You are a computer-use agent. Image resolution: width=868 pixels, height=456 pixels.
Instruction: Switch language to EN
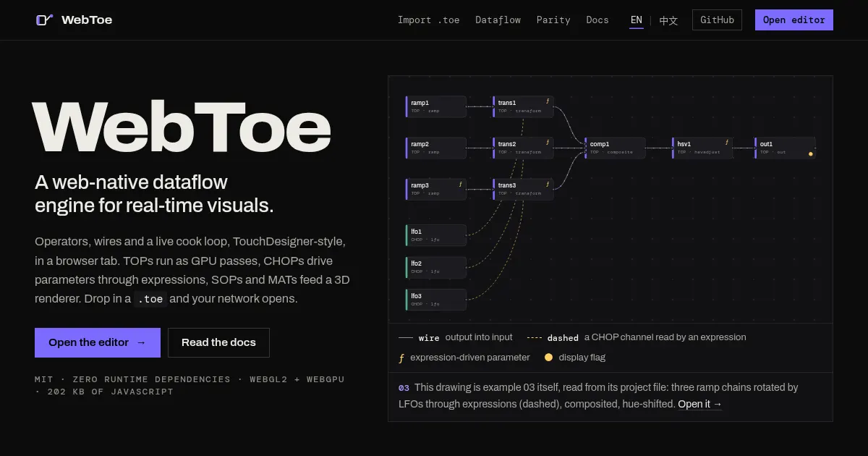[637, 20]
